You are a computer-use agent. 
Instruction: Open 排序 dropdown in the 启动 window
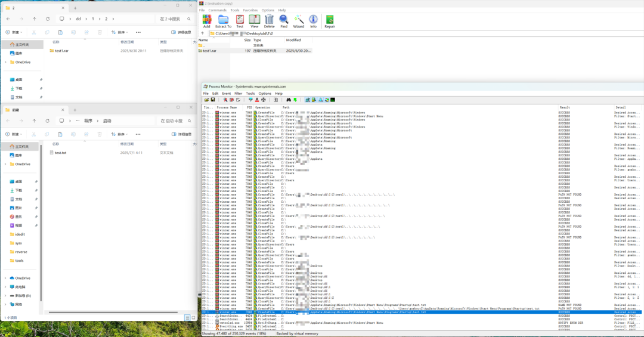[x=119, y=134]
